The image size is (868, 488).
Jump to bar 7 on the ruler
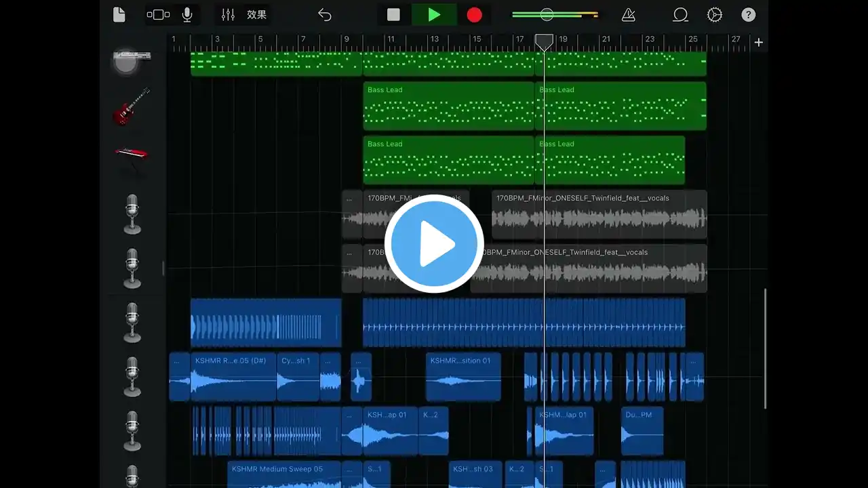(303, 39)
